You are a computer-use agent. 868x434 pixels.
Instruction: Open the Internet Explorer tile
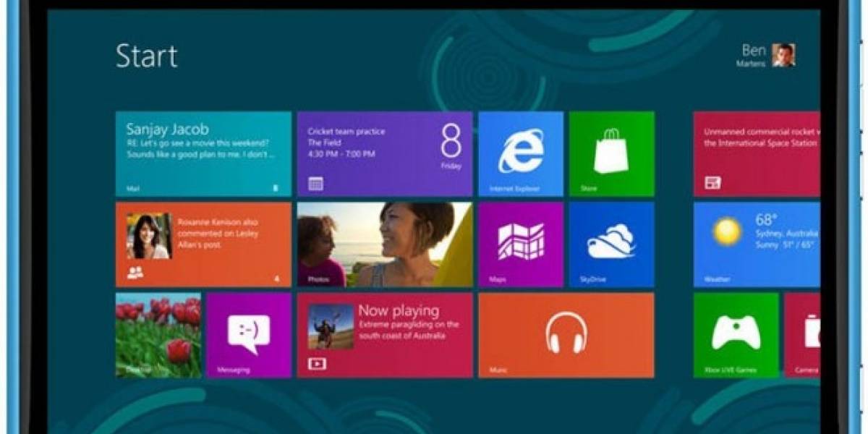click(521, 154)
